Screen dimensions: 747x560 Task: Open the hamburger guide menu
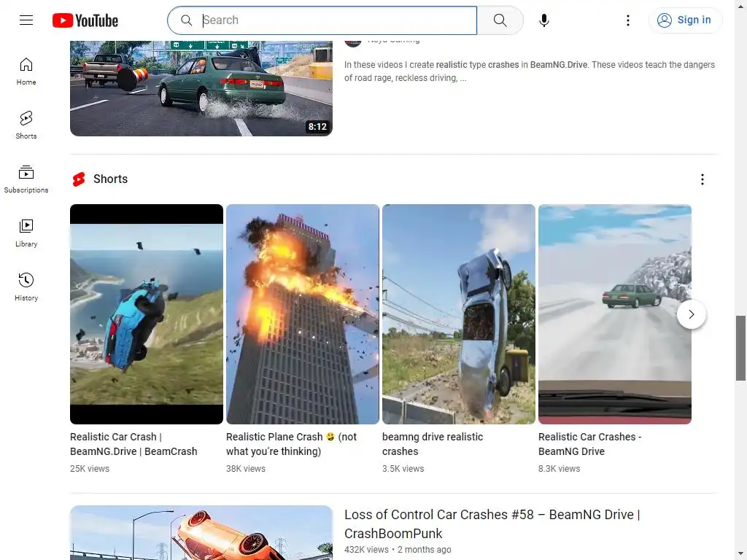point(26,20)
